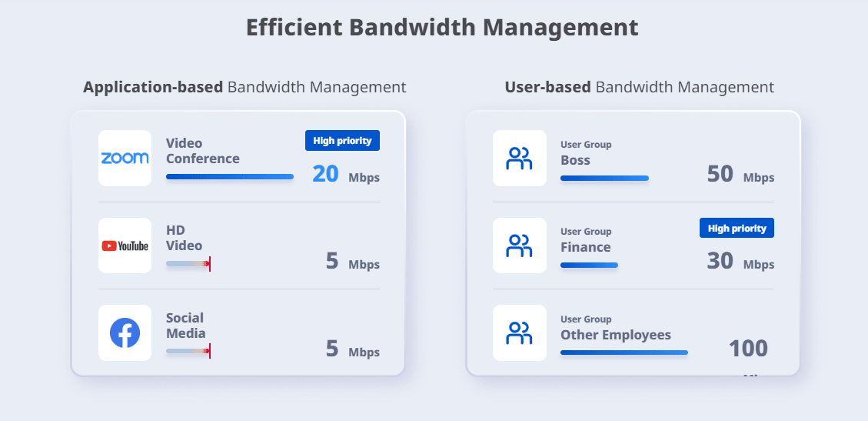Screen dimensions: 868x421
Task: Click the HD Video bandwidth limit bar
Action: coord(188,264)
